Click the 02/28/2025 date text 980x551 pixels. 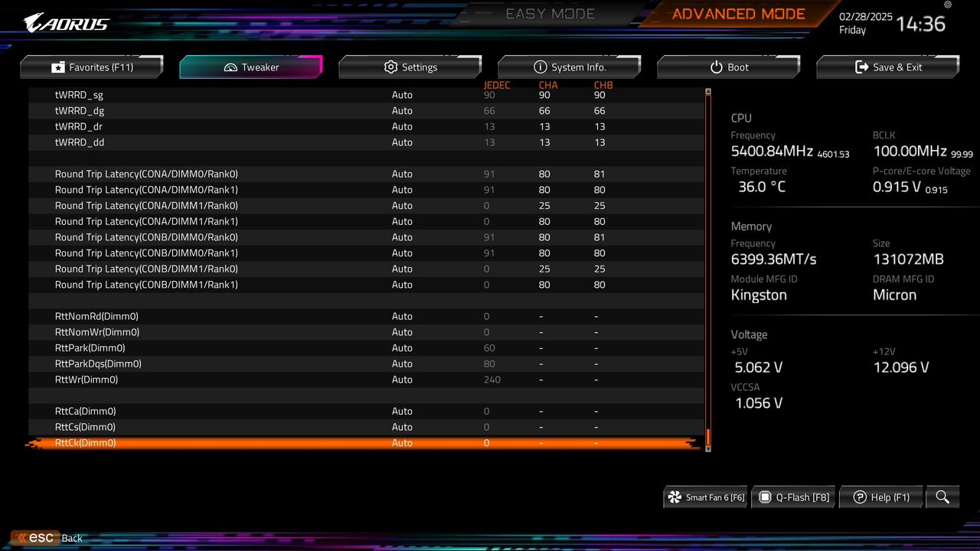pyautogui.click(x=866, y=17)
